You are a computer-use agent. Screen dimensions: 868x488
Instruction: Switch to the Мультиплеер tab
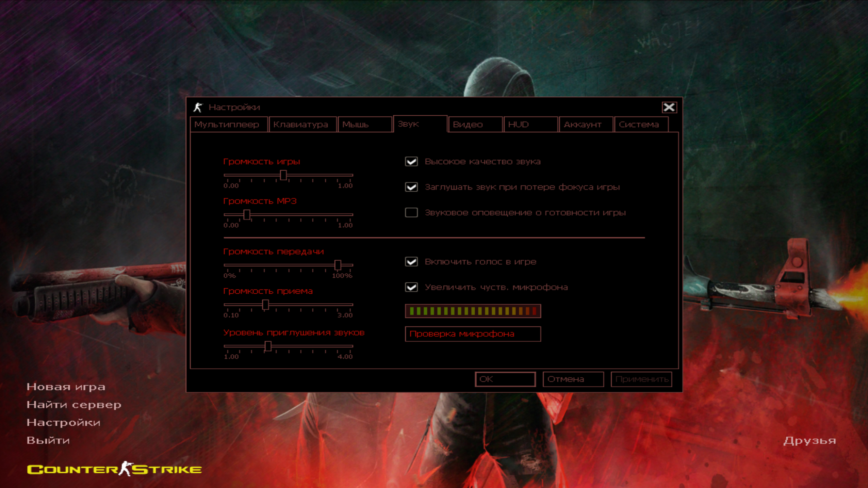point(227,125)
